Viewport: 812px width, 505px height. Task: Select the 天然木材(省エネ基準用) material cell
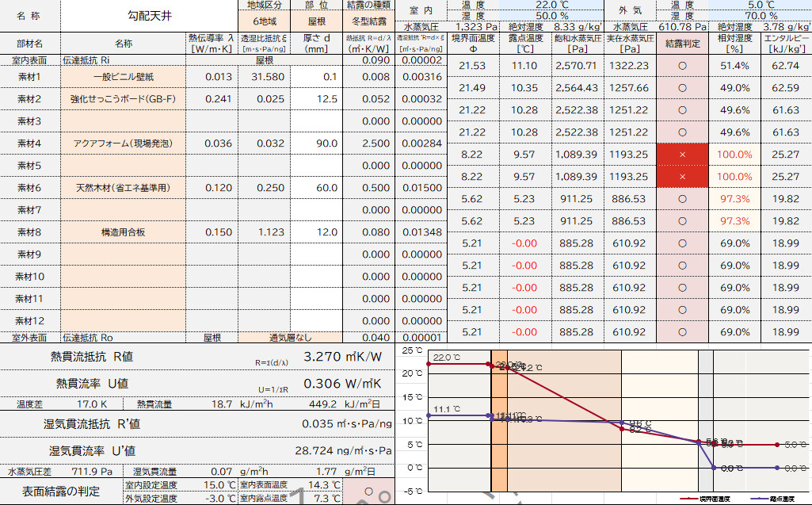[x=123, y=188]
